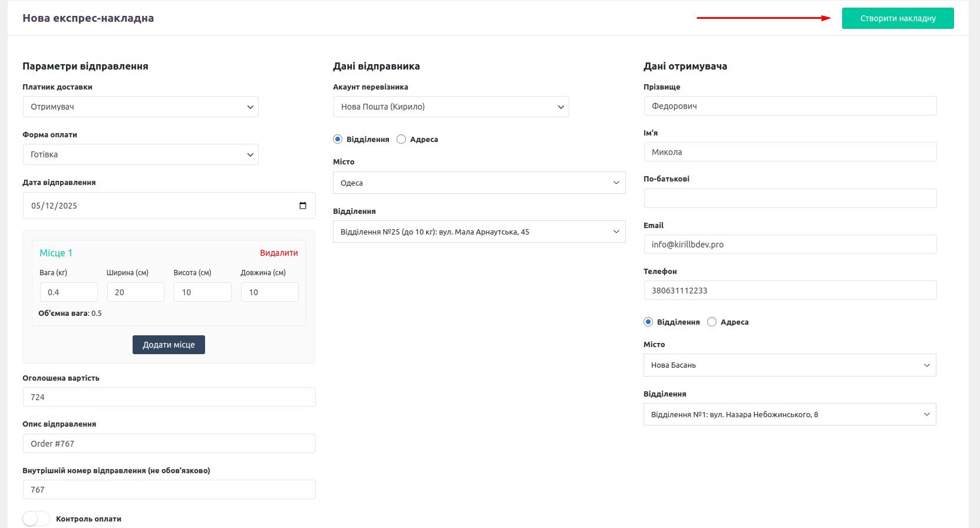This screenshot has height=528, width=980.
Task: Expand the recipient city dropdown Нова Басань
Action: pos(790,365)
